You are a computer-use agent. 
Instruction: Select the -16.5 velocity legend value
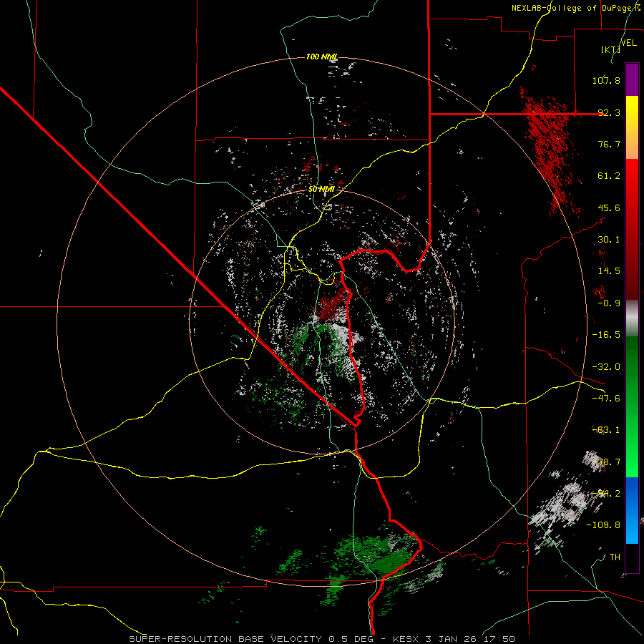[x=606, y=335]
